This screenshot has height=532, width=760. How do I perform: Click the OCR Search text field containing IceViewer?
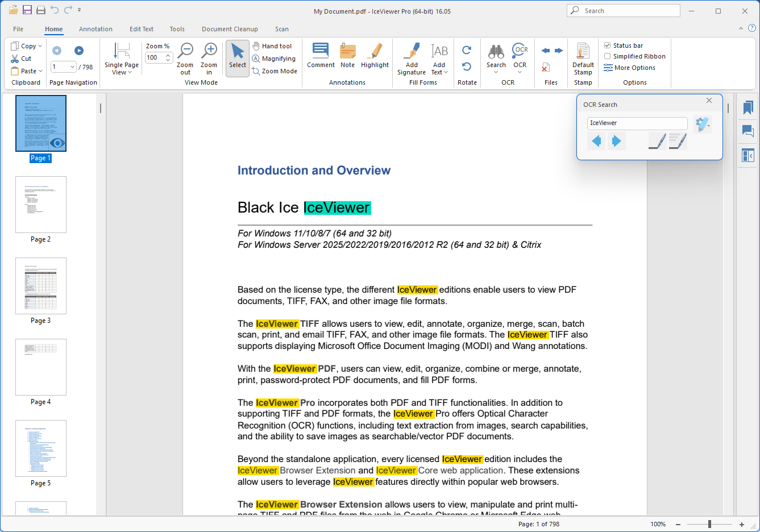[637, 123]
